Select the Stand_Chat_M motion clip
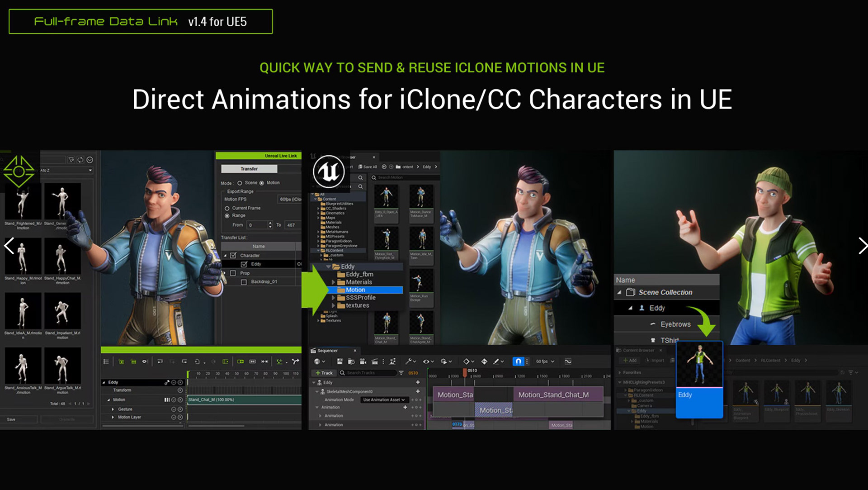Screen dimensions: 868x490 coord(245,400)
